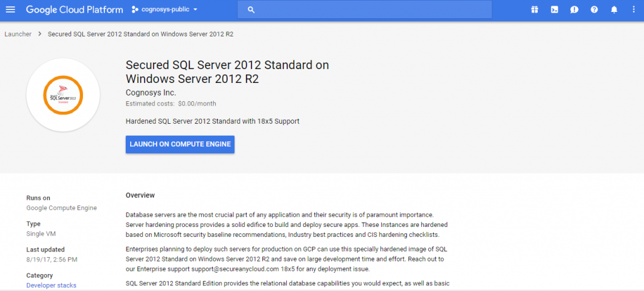Activate Cloud Shell terminal icon
644x291 pixels.
(x=554, y=9)
